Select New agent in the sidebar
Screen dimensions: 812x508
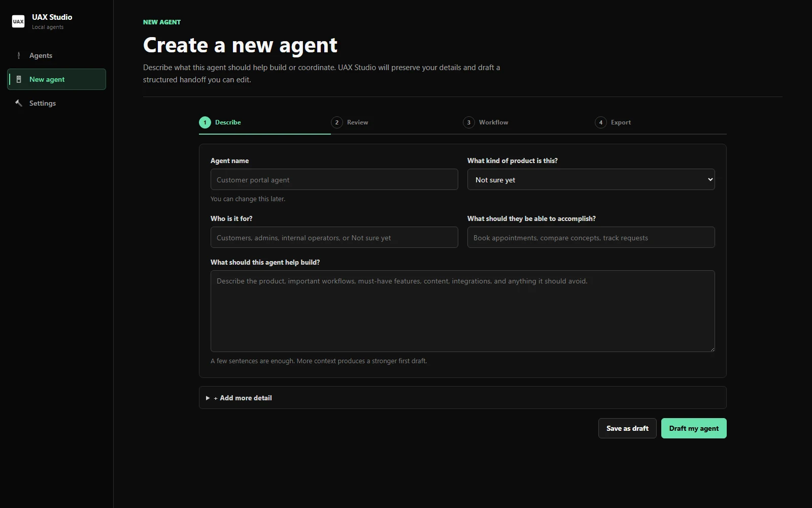click(x=56, y=79)
